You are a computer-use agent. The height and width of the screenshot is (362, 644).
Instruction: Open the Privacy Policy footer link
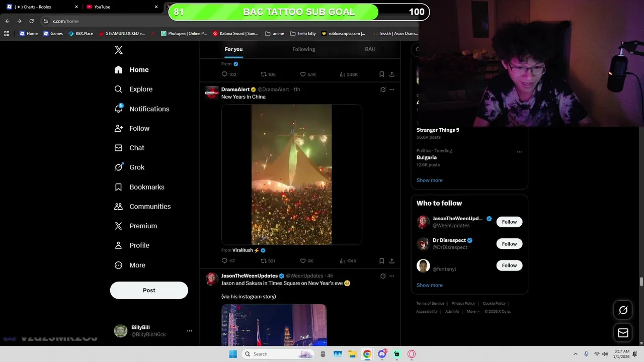coord(463,304)
